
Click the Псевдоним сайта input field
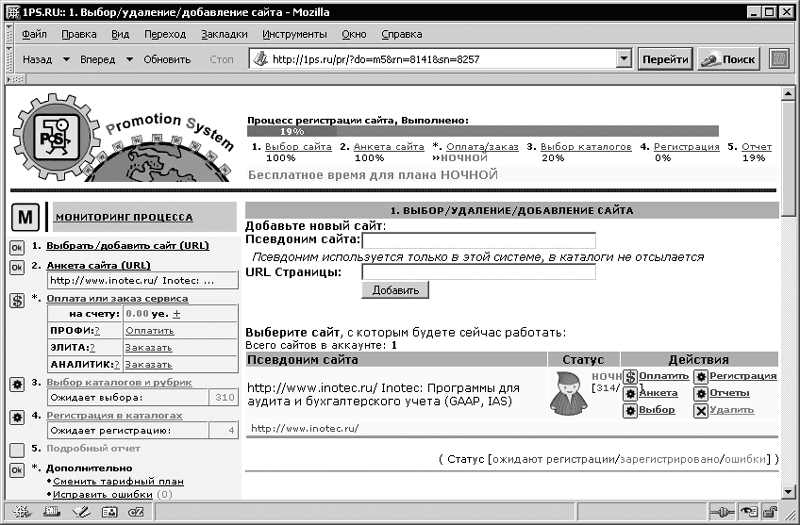[479, 240]
